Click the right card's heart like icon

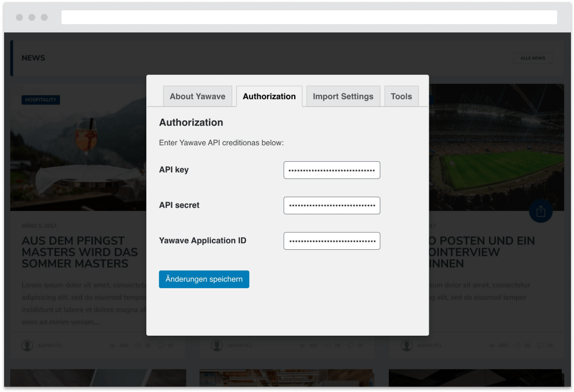click(x=518, y=345)
